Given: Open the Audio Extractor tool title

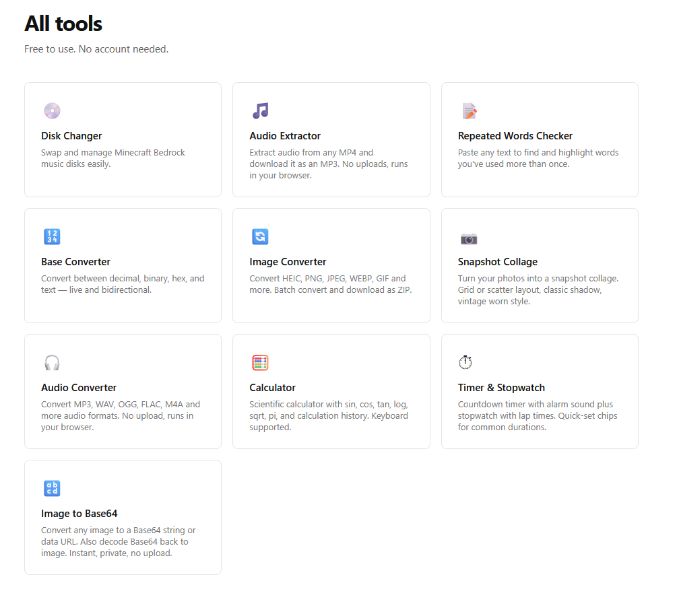Looking at the screenshot, I should tap(285, 136).
